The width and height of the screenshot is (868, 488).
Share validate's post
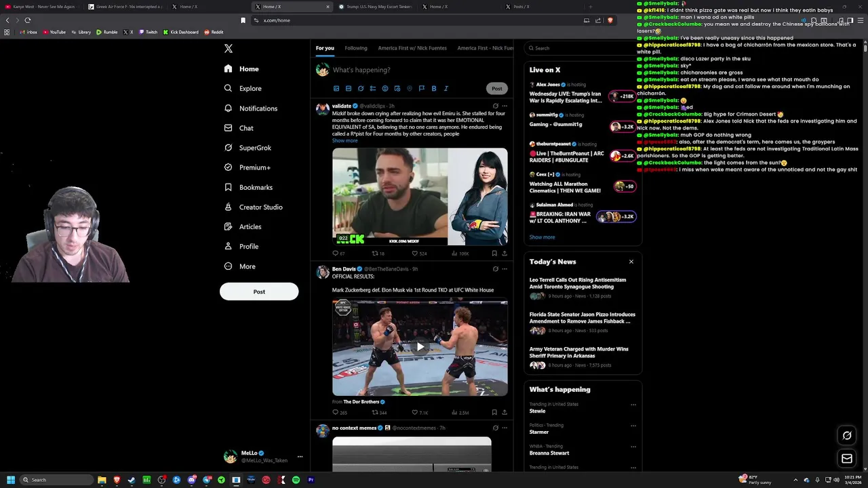click(504, 253)
